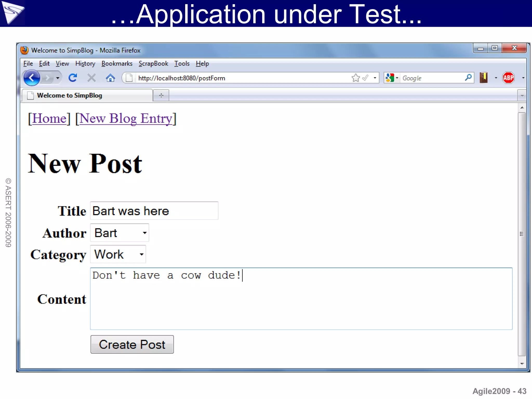Open the Category dropdown showing Work

click(x=118, y=254)
